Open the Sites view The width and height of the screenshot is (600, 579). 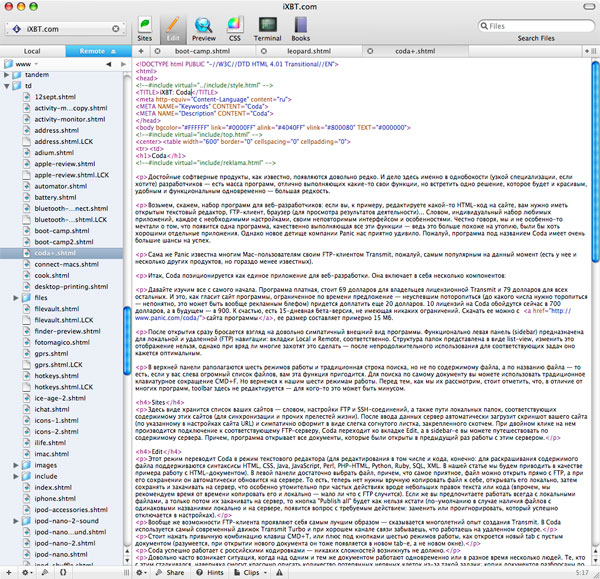tap(145, 25)
